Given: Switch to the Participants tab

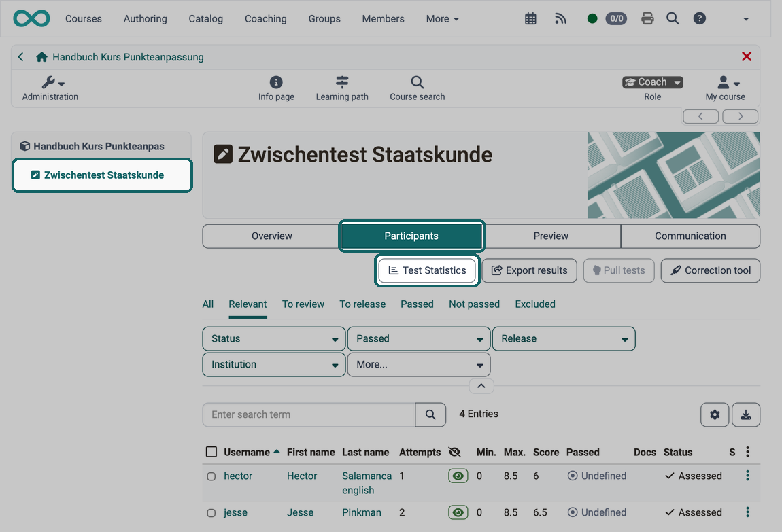Looking at the screenshot, I should click(411, 236).
